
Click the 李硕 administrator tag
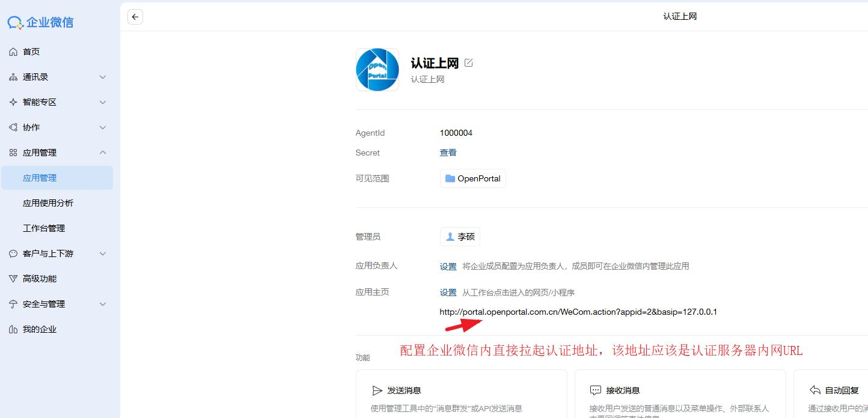click(x=460, y=237)
